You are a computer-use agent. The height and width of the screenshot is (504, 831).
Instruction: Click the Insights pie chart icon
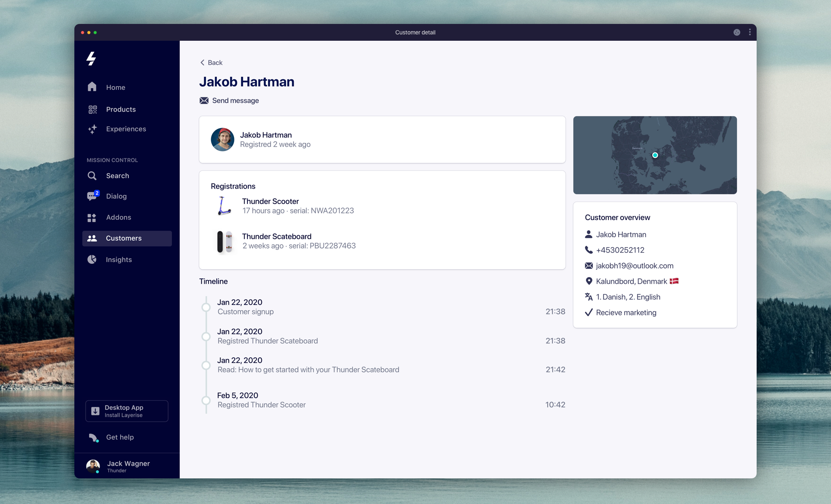click(92, 260)
